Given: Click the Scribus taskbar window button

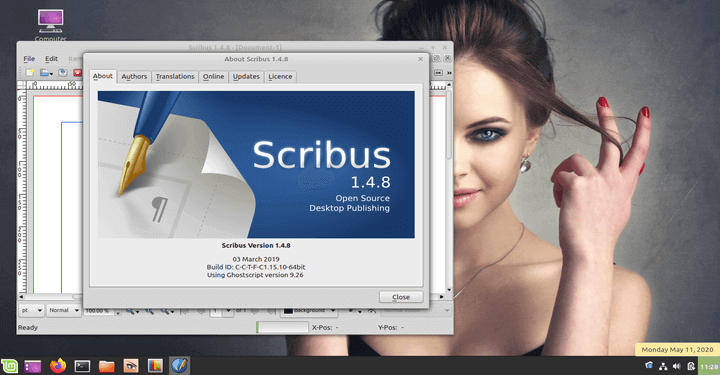Looking at the screenshot, I should 180,366.
